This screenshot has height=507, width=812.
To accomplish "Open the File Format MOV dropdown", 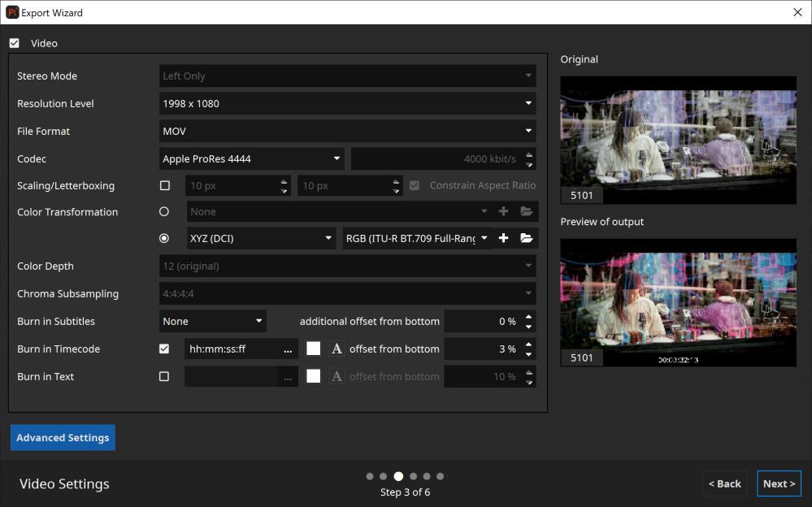I will pyautogui.click(x=348, y=131).
